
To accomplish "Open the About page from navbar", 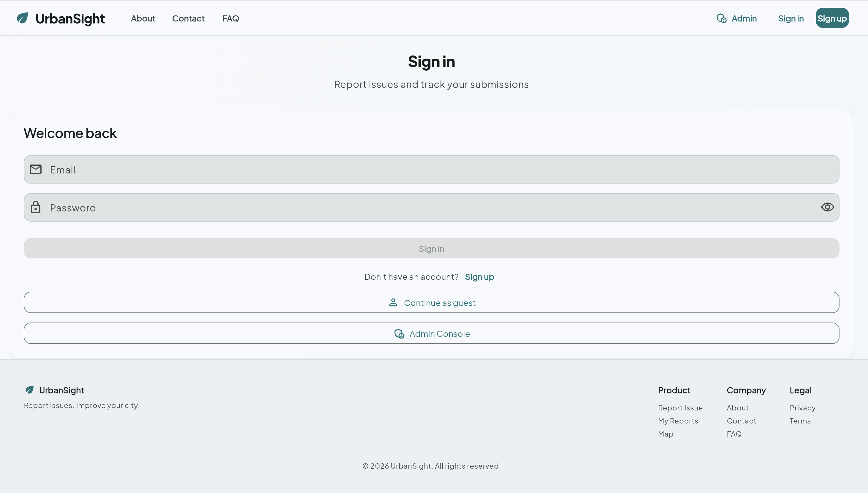I will (143, 18).
